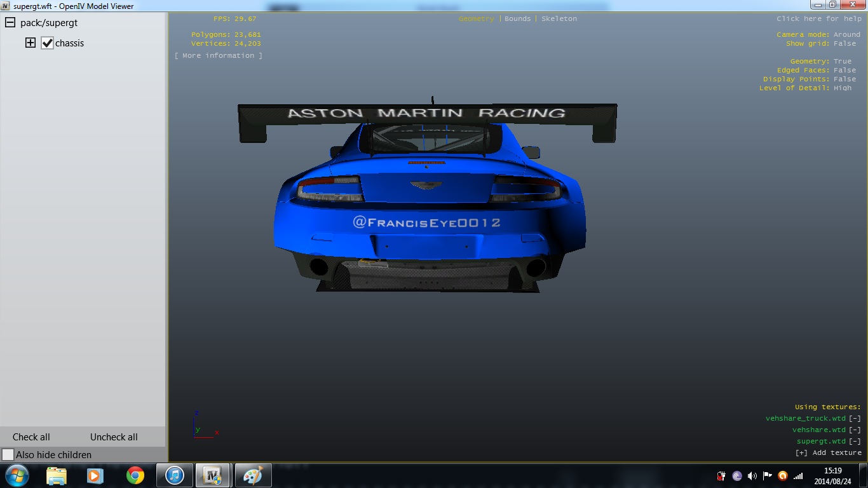Switch to the Geometry view tab
The height and width of the screenshot is (488, 868).
(x=477, y=18)
